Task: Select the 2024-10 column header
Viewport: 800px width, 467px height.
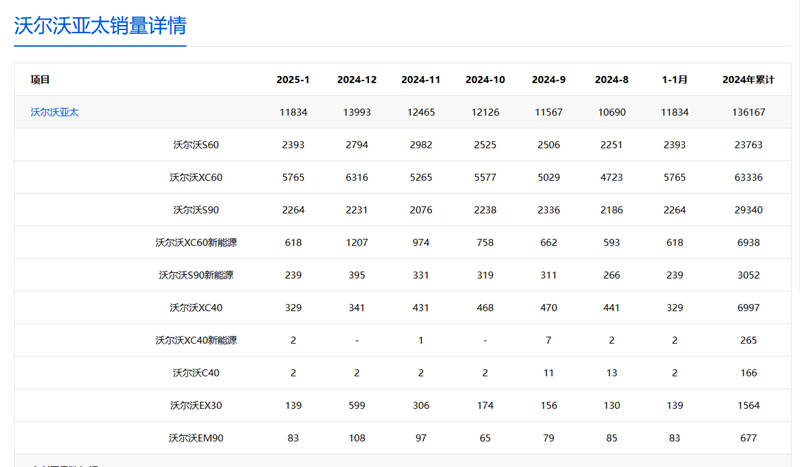Action: pos(485,80)
